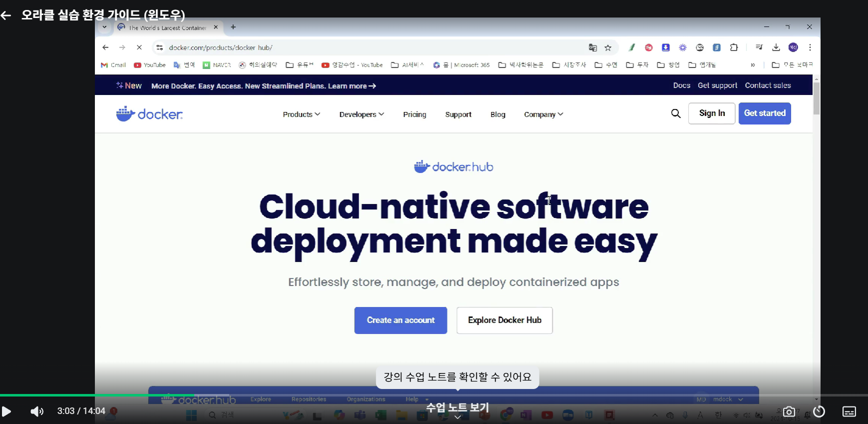Image resolution: width=868 pixels, height=424 pixels.
Task: Click the browser page vertical scrollbar
Action: pyautogui.click(x=817, y=98)
